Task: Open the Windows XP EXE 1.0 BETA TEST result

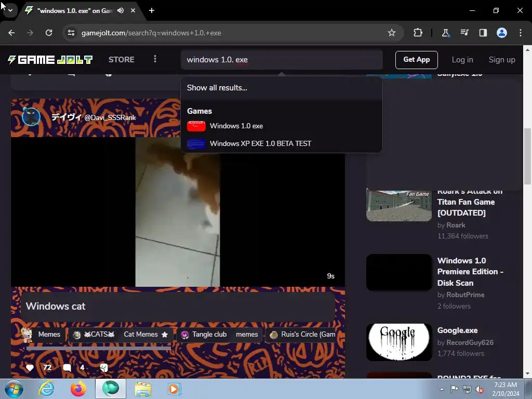Action: click(x=282, y=143)
